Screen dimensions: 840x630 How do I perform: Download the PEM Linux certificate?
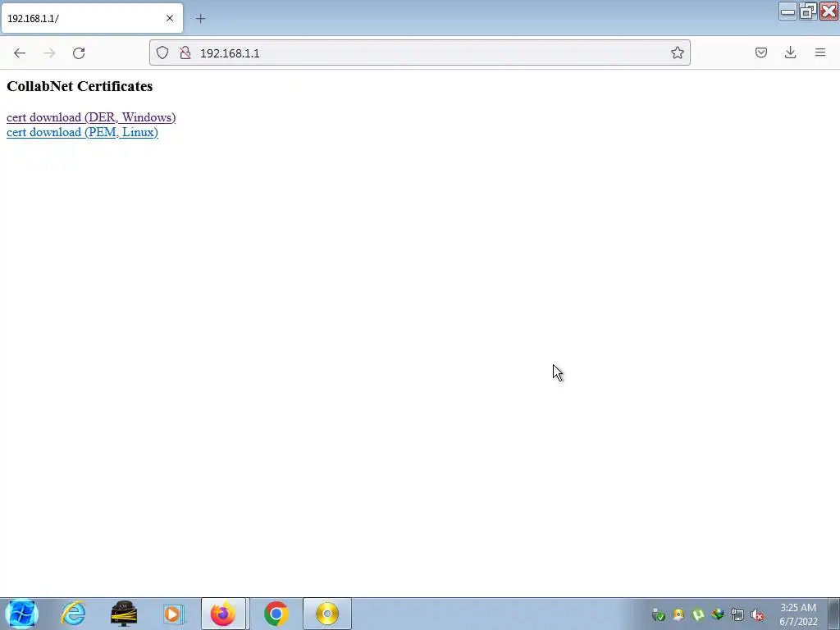point(82,132)
